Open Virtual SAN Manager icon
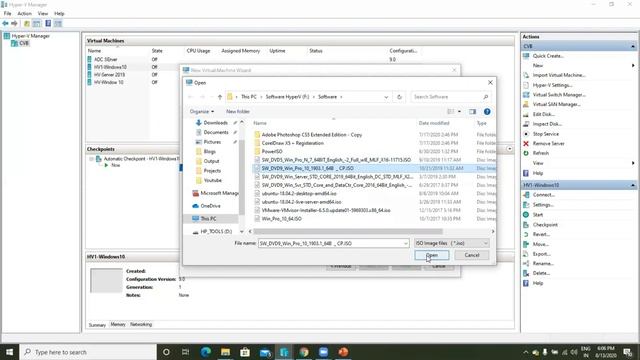The image size is (640, 360). [526, 104]
